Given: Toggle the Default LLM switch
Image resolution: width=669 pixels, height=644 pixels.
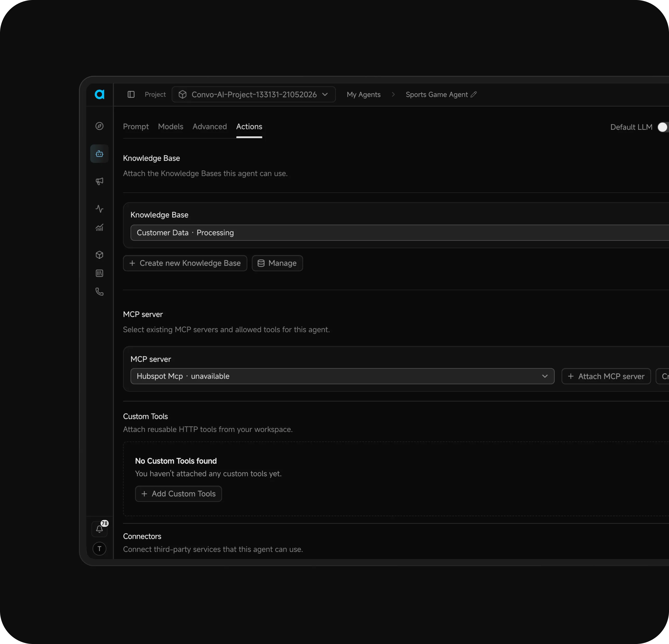Looking at the screenshot, I should click(663, 127).
